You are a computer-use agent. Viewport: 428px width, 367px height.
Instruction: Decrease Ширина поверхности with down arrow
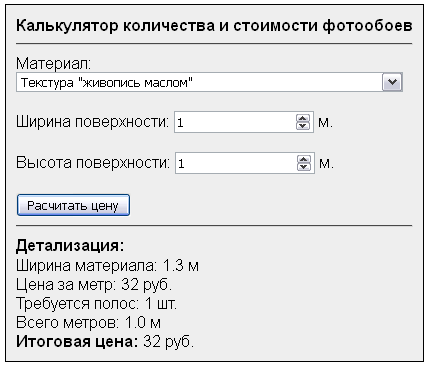click(303, 126)
